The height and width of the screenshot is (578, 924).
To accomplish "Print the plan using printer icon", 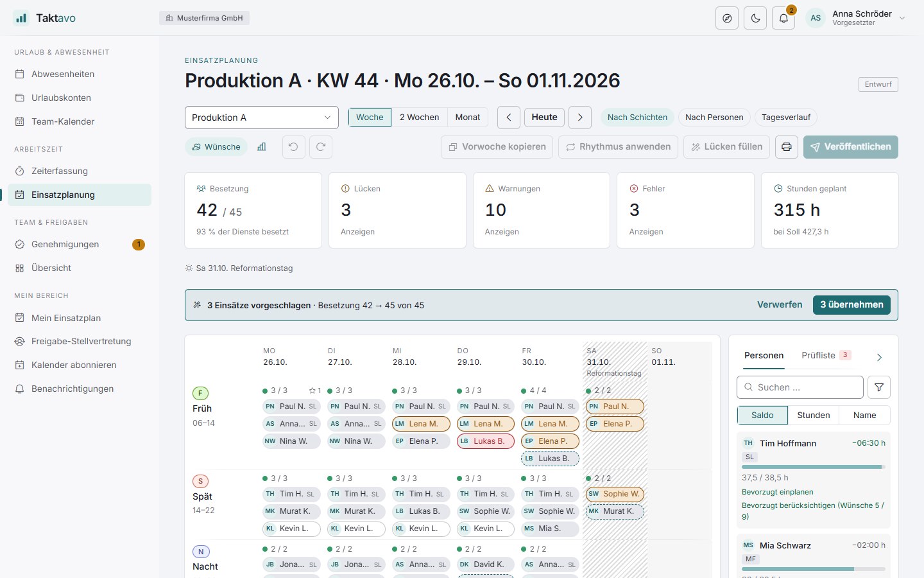I will click(787, 147).
